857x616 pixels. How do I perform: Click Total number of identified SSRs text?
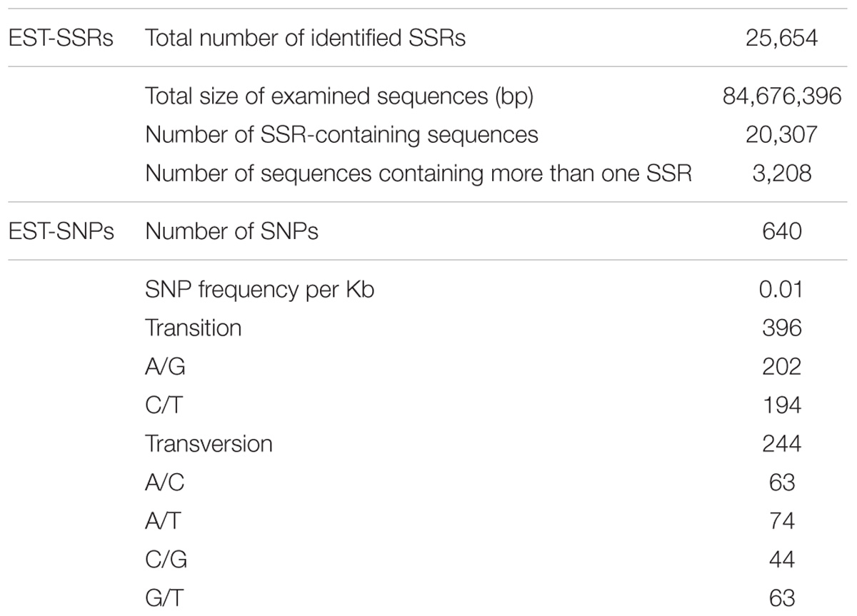305,38
